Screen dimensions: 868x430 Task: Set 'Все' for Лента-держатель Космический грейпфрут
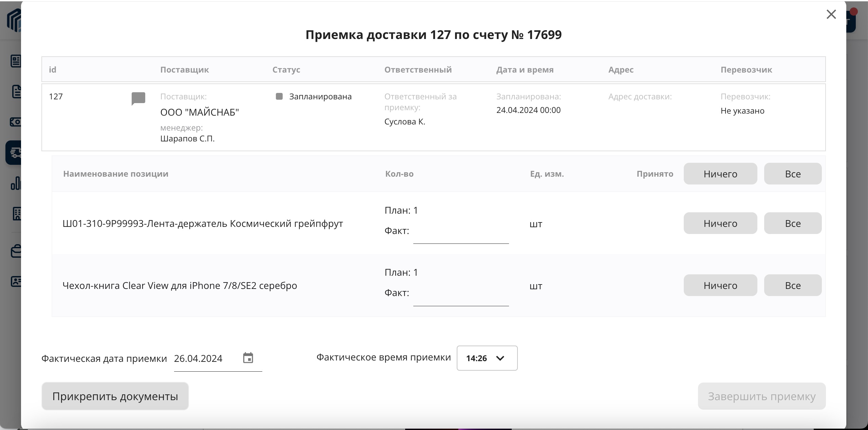(x=793, y=223)
